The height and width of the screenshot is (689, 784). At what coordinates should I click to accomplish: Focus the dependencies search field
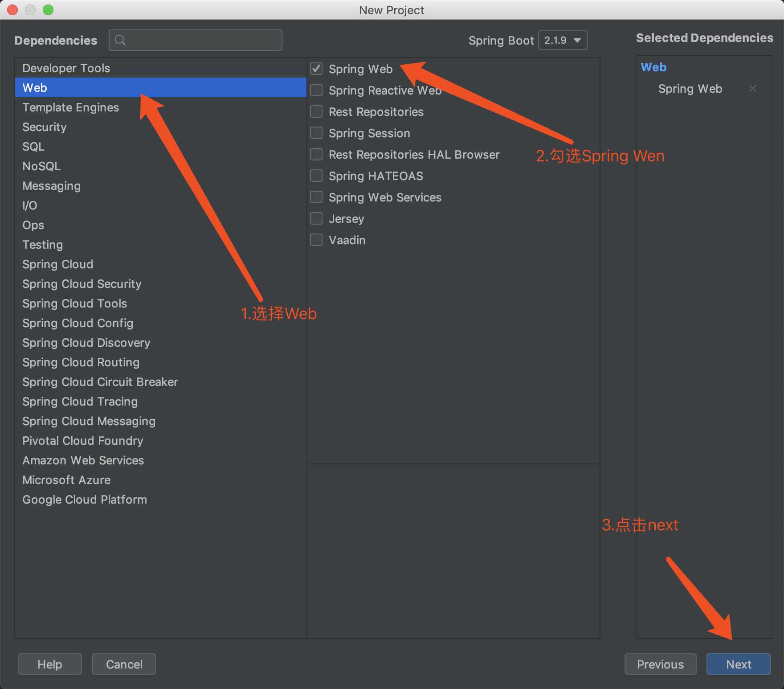pos(196,40)
